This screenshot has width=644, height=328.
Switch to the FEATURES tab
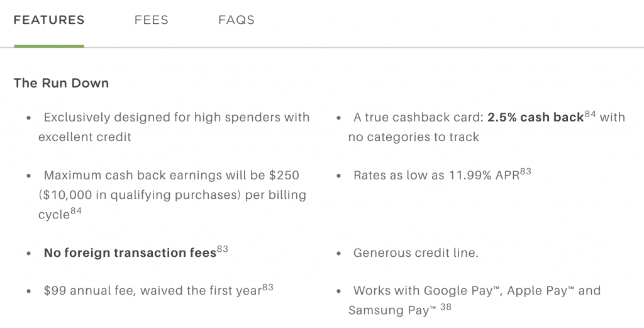49,20
